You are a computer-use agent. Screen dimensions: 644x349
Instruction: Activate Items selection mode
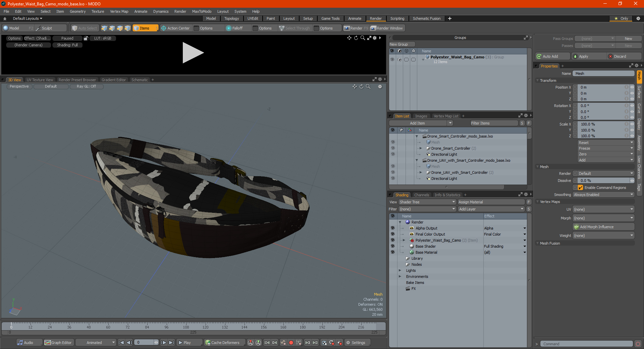[145, 28]
